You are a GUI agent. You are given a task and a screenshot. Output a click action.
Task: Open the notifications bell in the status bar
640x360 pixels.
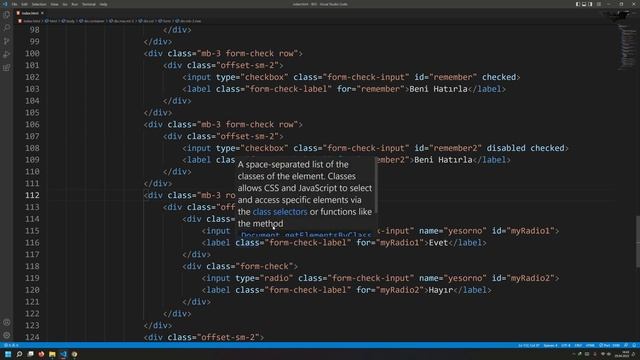click(x=634, y=345)
